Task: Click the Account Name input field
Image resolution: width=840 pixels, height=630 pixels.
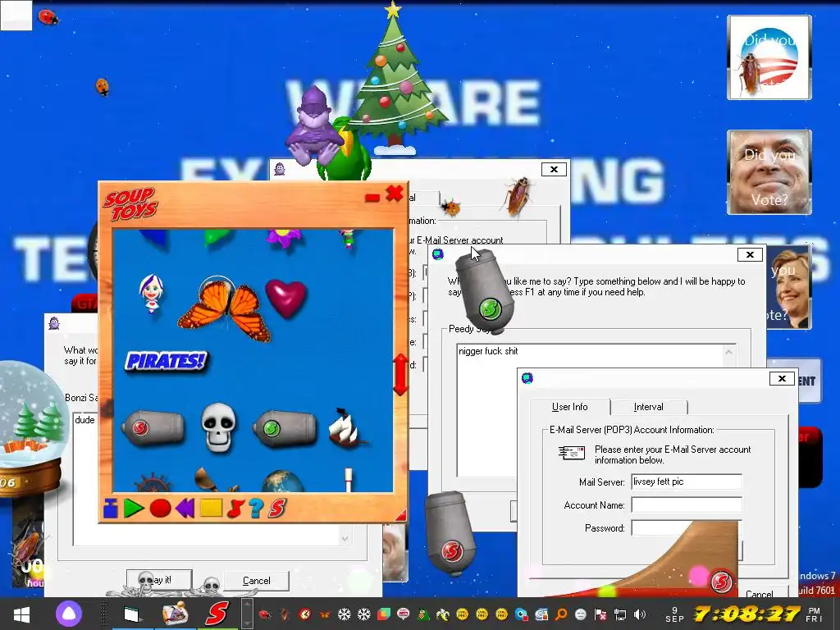Action: point(687,504)
